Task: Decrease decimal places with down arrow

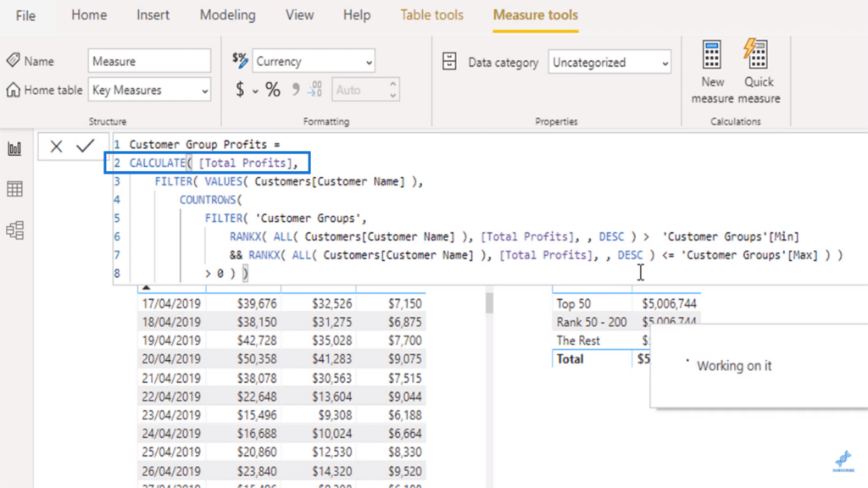Action: click(x=393, y=96)
